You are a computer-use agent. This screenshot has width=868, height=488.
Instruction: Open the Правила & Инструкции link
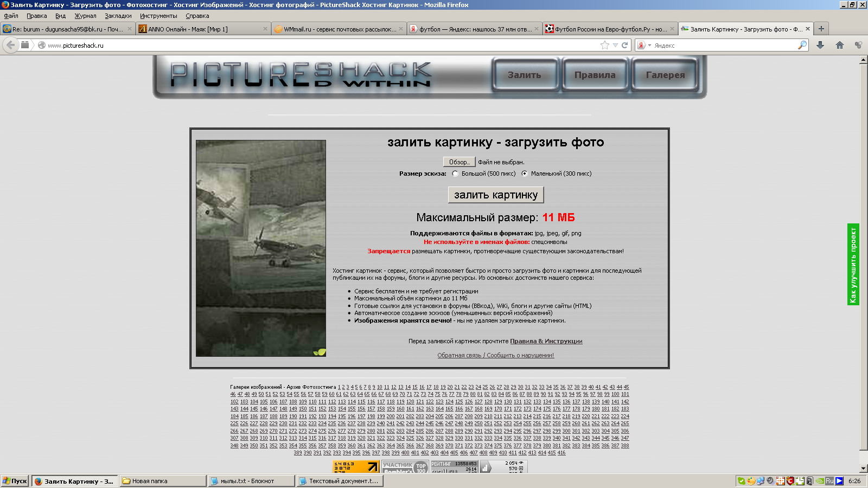tap(546, 341)
